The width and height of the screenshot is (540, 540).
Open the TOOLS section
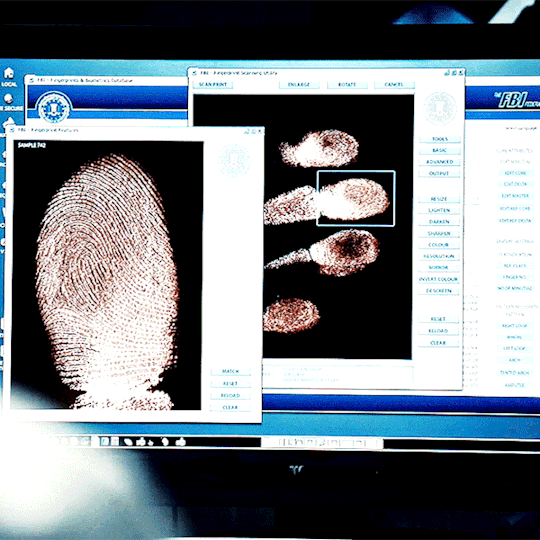click(439, 139)
